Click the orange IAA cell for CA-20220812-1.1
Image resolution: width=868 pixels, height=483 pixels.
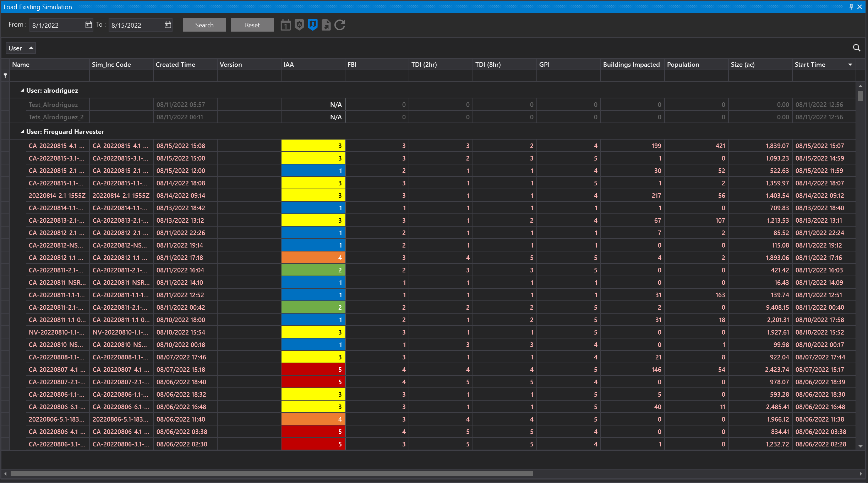point(313,258)
